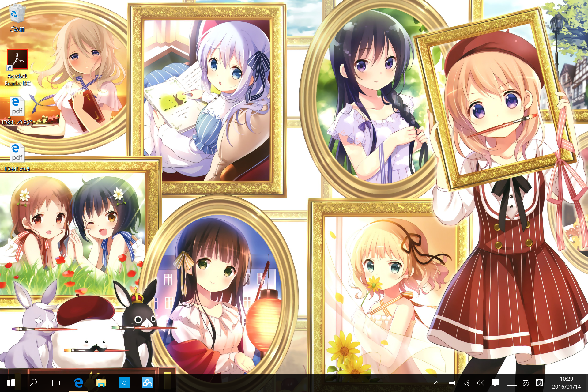Launch Microsoft Edge from the taskbar

click(78, 383)
